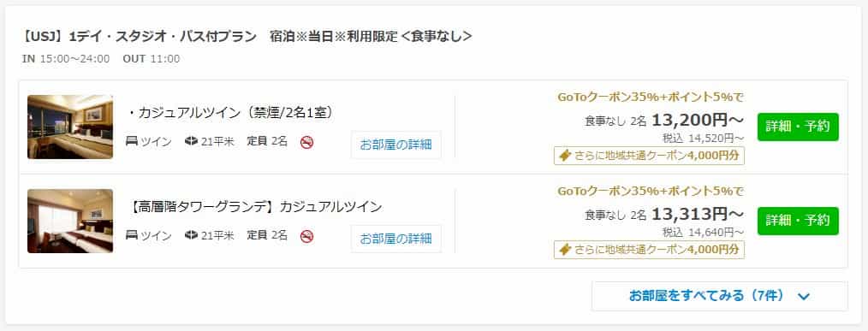Open the night-view twin room thumbnail
Viewport: 868px width, 331px height.
(x=70, y=127)
